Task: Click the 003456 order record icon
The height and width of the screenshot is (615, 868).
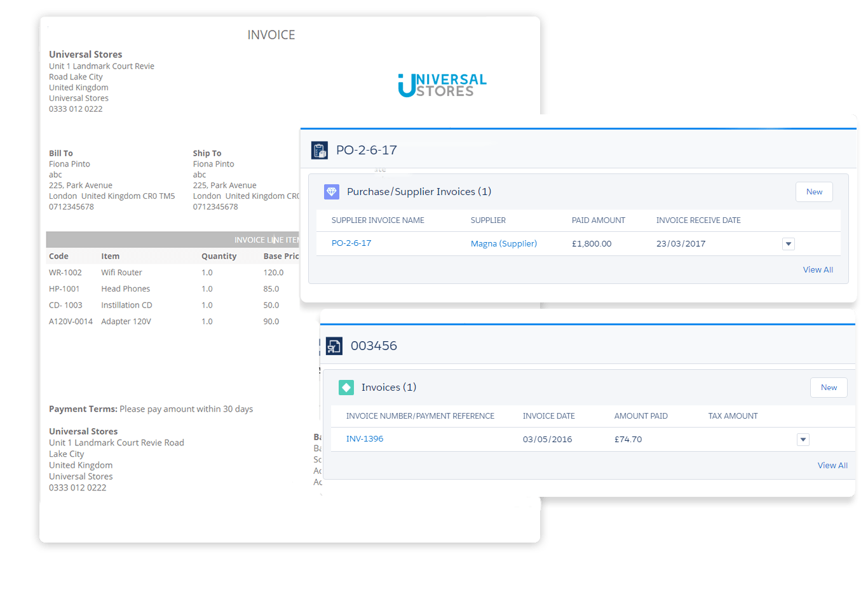Action: coord(334,346)
